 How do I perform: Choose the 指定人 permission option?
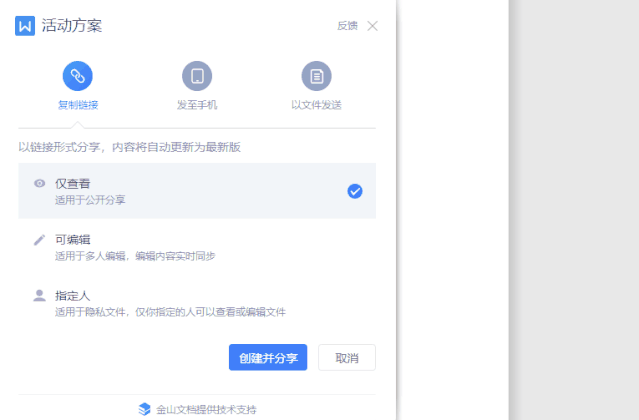[197, 303]
